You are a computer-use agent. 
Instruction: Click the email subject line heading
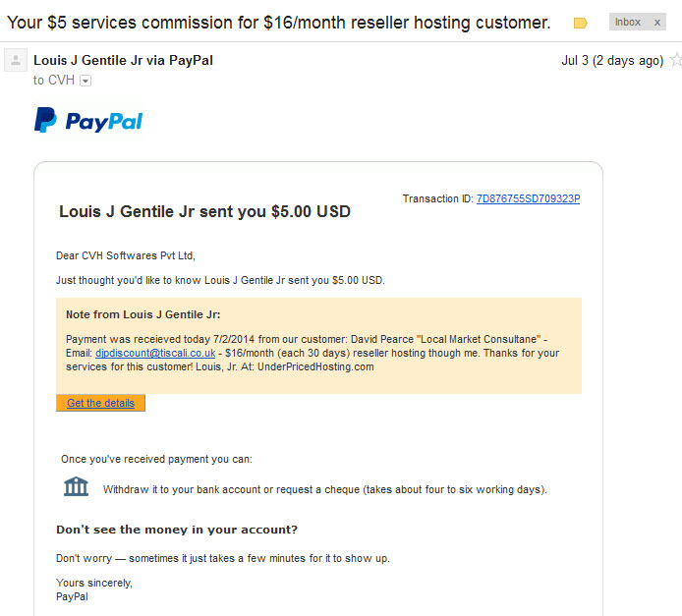[279, 23]
